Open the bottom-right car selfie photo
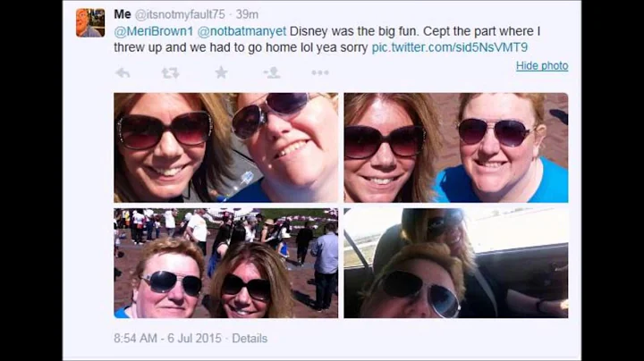Viewport: 644px width, 361px height. coord(455,264)
